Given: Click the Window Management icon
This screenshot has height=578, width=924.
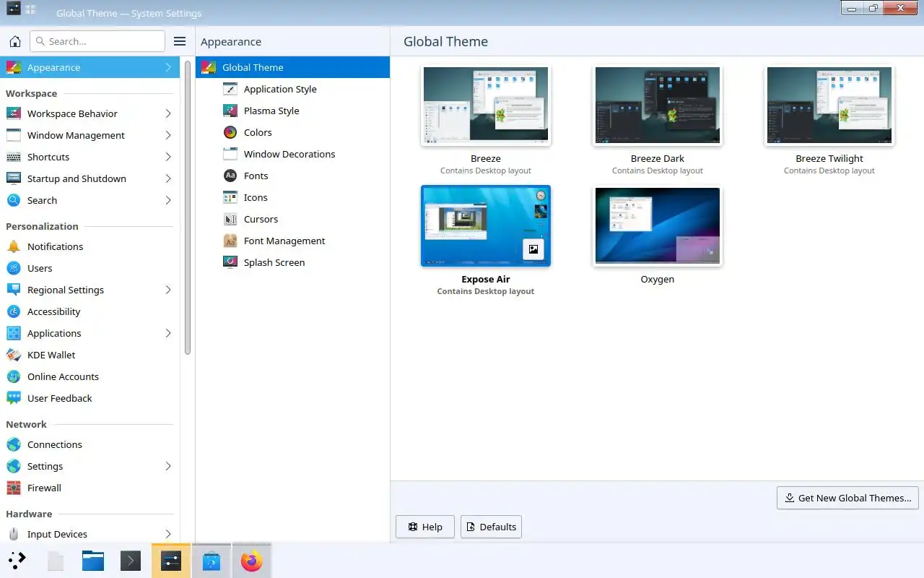Looking at the screenshot, I should (13, 135).
